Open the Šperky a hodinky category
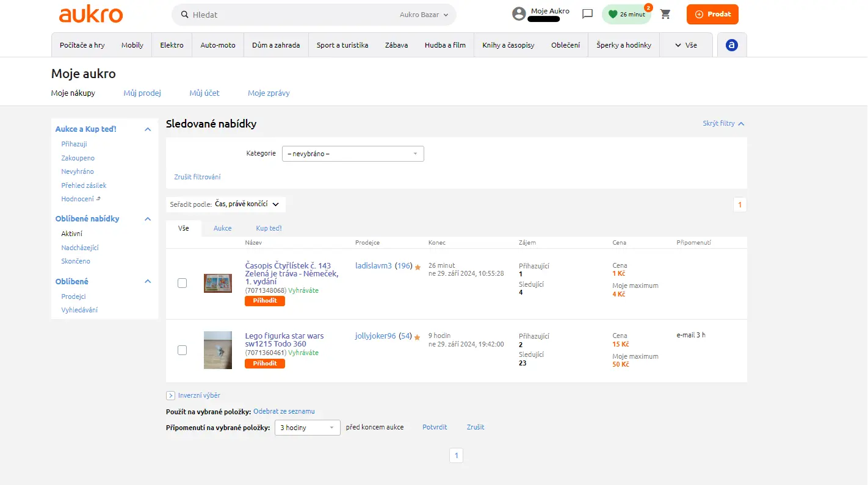Screen dimensions: 868x485 [x=623, y=45]
